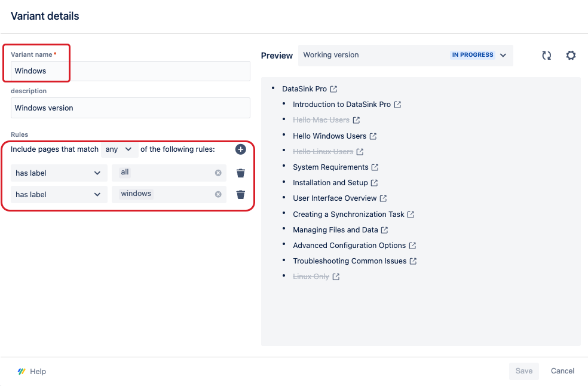588x386 pixels.
Task: Clear the 'windows' label value
Action: coord(218,194)
